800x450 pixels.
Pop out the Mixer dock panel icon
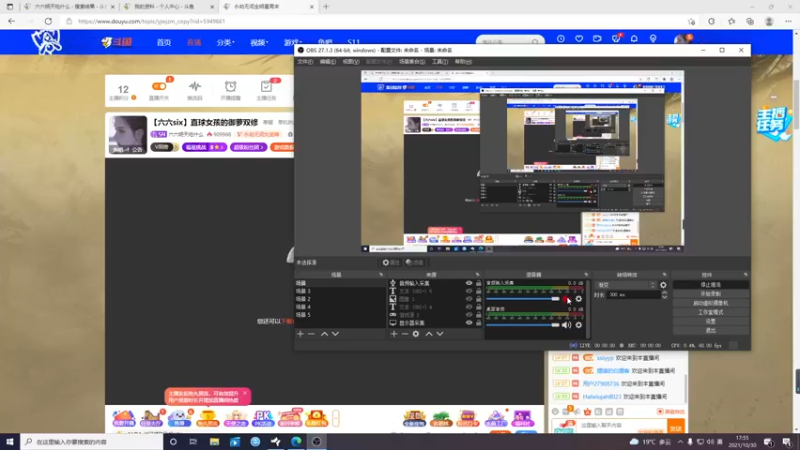[x=586, y=274]
